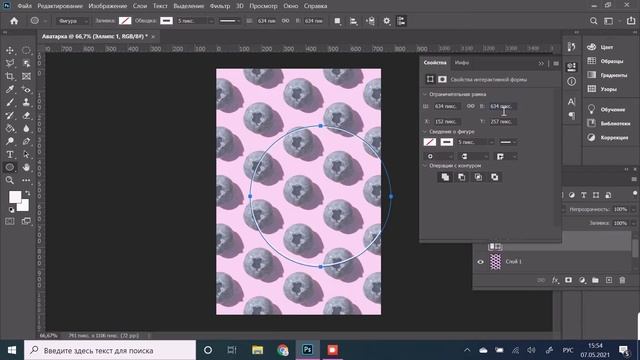Add a layer mask

[x=568, y=280]
